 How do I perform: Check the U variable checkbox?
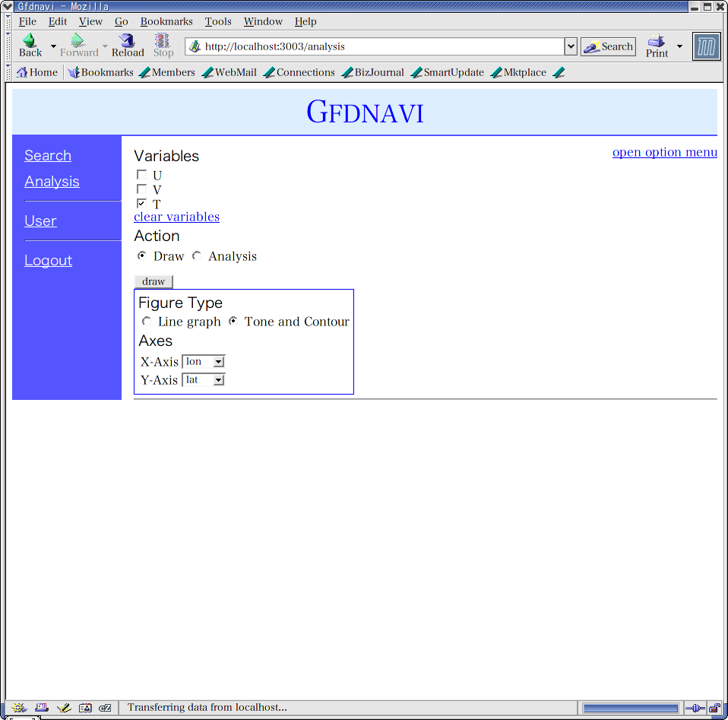click(141, 175)
